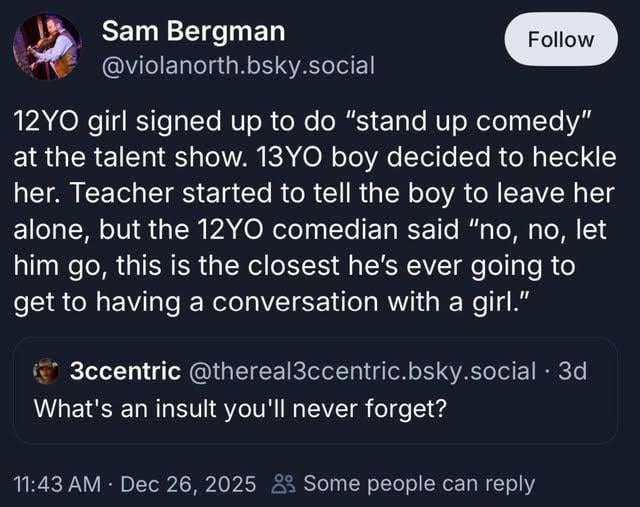Follow Sam Bergman
The width and height of the screenshot is (640, 507).
[561, 39]
